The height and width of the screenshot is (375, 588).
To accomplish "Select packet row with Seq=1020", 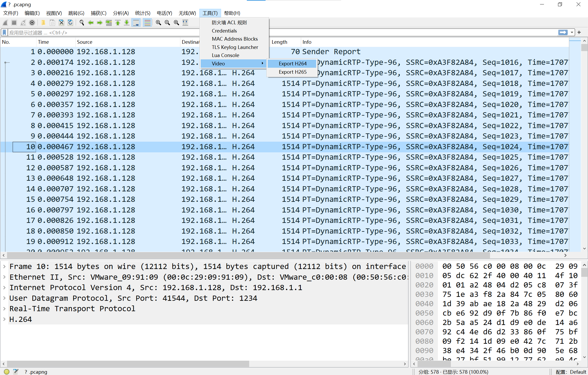I will pyautogui.click(x=285, y=104).
